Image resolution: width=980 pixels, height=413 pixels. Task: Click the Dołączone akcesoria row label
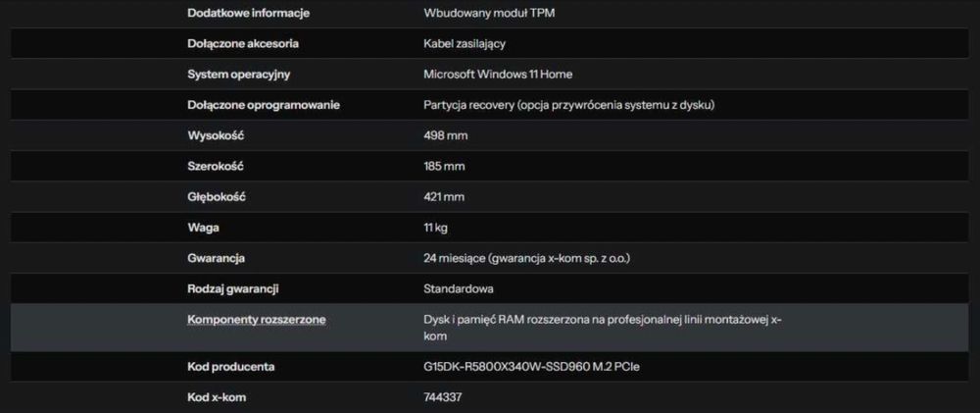pyautogui.click(x=243, y=43)
